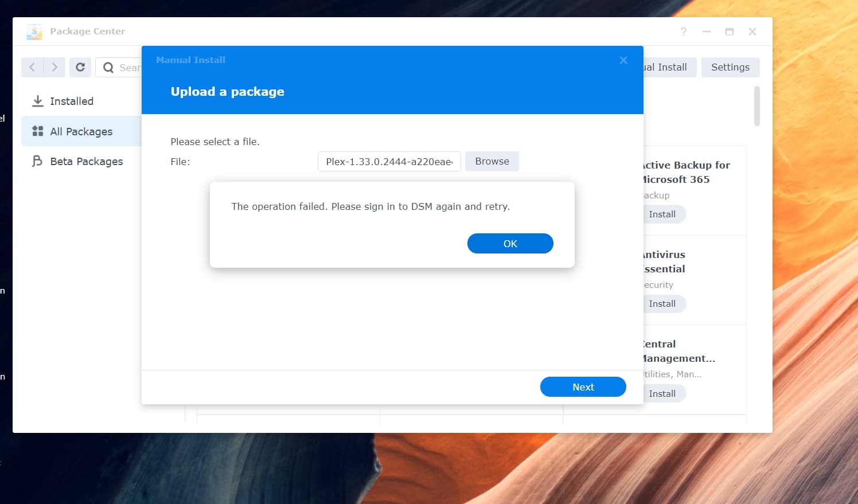Click the Browse button
This screenshot has height=504, width=858.
click(492, 161)
